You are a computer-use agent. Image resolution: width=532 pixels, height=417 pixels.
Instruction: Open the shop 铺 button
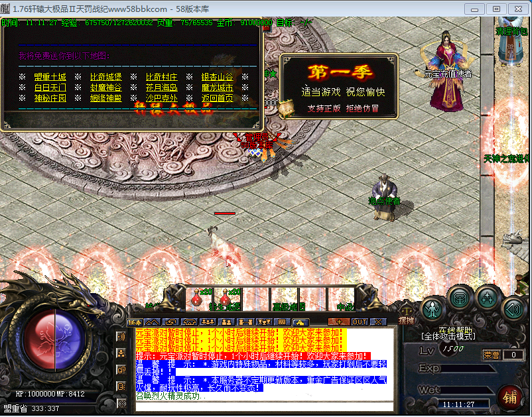pyautogui.click(x=510, y=396)
